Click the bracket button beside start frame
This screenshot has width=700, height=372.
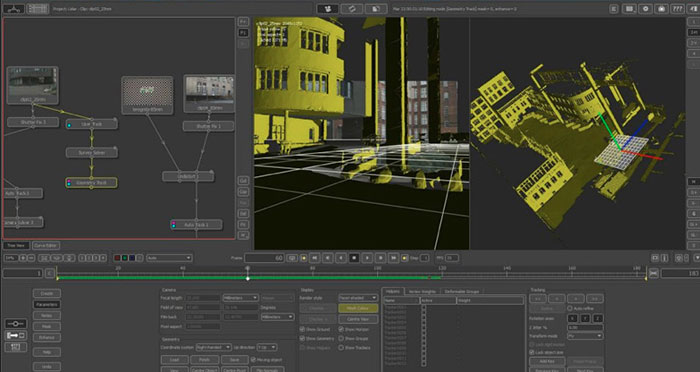point(50,273)
